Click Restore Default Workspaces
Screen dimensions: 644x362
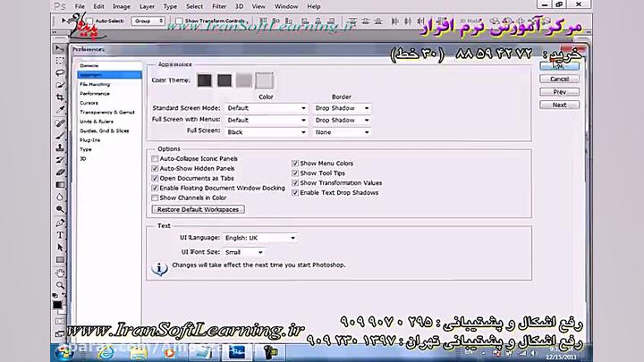click(x=198, y=209)
